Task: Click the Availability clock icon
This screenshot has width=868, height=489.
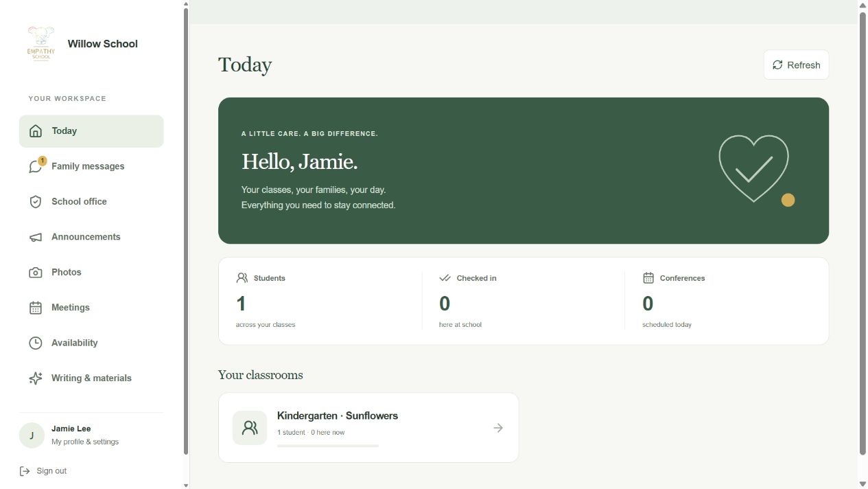Action: point(36,343)
